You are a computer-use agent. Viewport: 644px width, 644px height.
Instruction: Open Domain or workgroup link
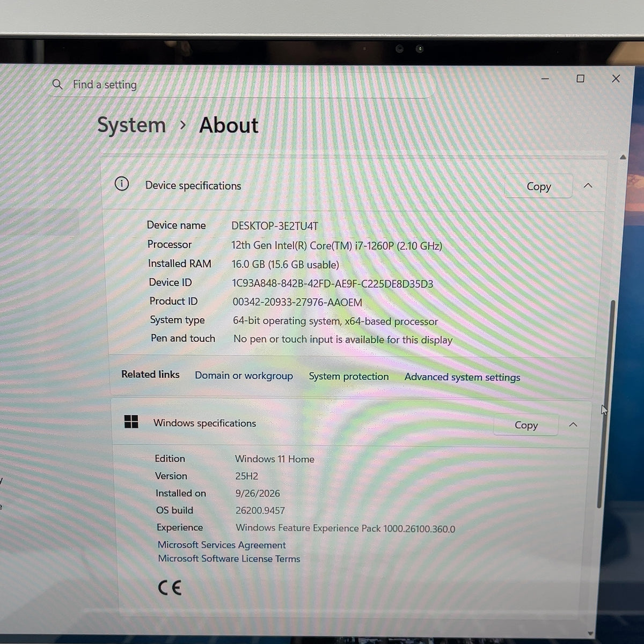point(244,376)
